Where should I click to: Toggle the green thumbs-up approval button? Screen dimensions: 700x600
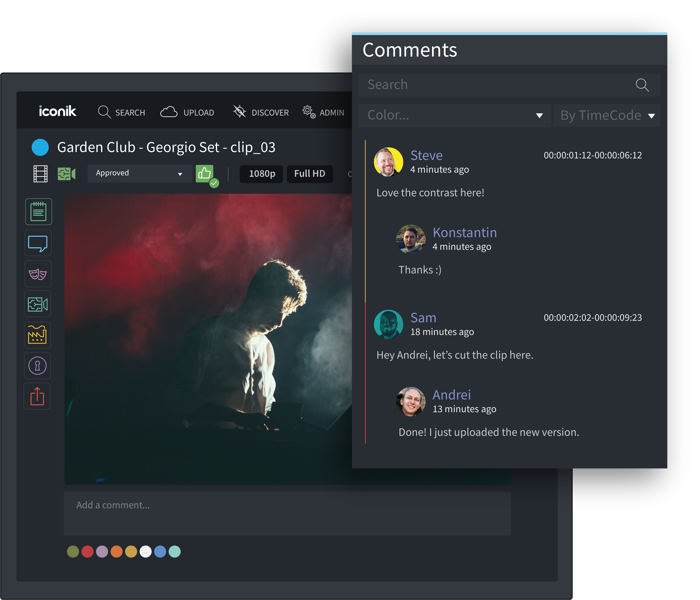[205, 174]
